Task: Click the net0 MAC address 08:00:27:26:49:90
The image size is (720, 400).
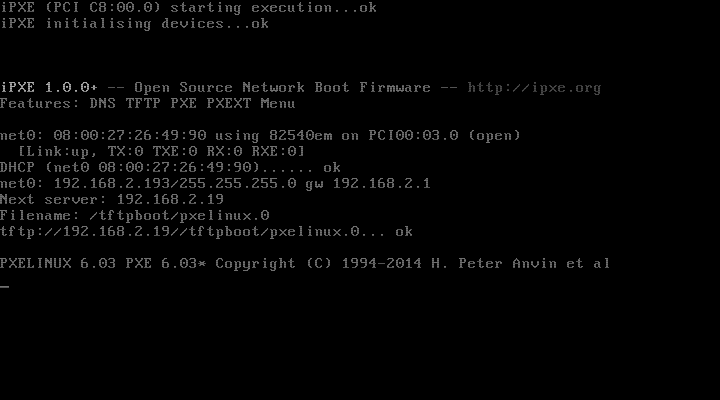Action: tap(130, 135)
